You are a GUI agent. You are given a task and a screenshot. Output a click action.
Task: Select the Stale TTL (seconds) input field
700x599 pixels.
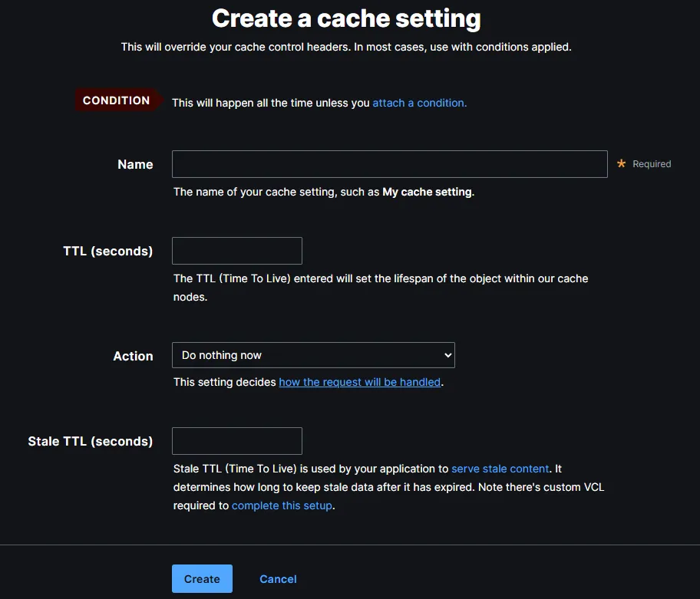[236, 441]
